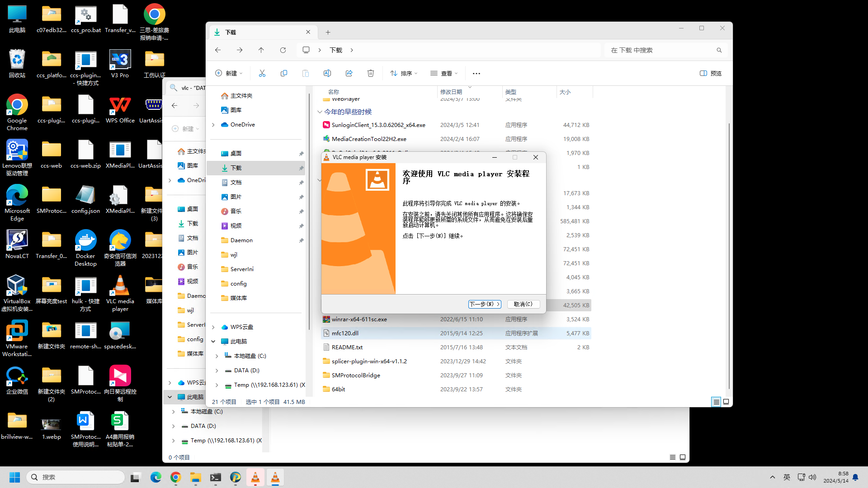Navigate back in Downloads window
This screenshot has width=868, height=488.
218,50
